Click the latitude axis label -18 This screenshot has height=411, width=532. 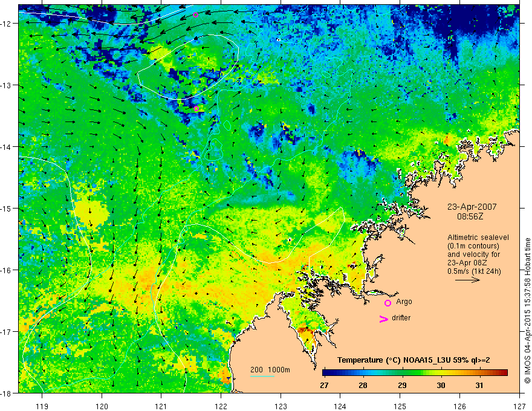click(x=6, y=393)
